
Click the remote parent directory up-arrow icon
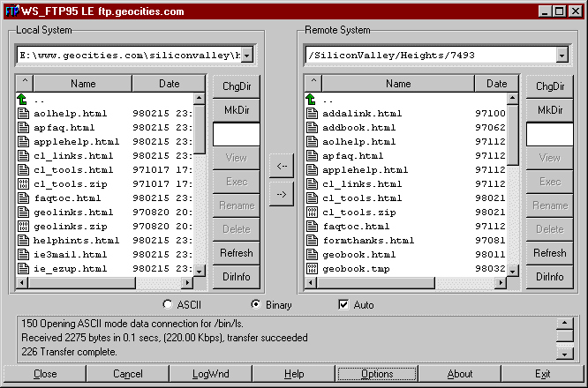(x=311, y=100)
